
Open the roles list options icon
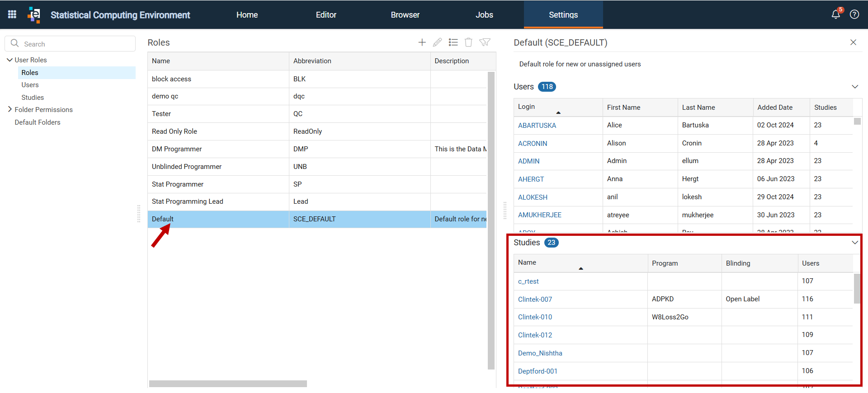(x=453, y=42)
